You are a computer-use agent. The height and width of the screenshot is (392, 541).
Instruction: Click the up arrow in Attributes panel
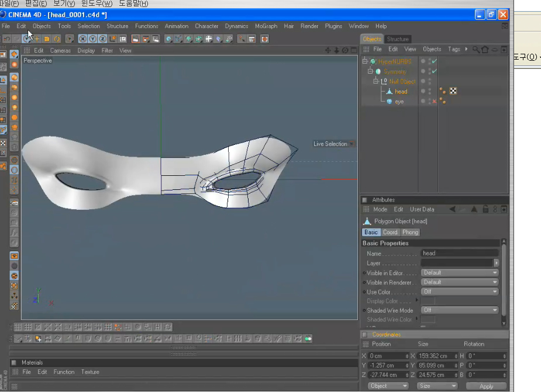pos(474,209)
